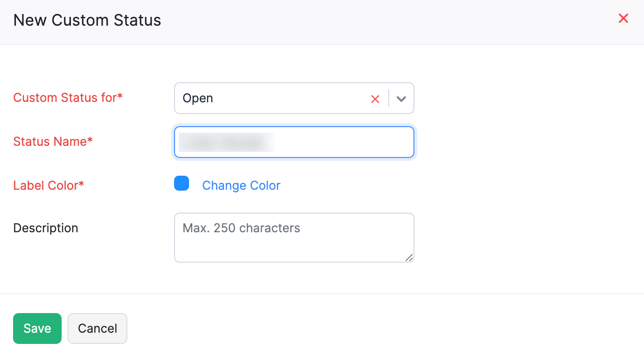Image resolution: width=644 pixels, height=357 pixels.
Task: Clear the selected "Open" status value
Action: point(375,99)
